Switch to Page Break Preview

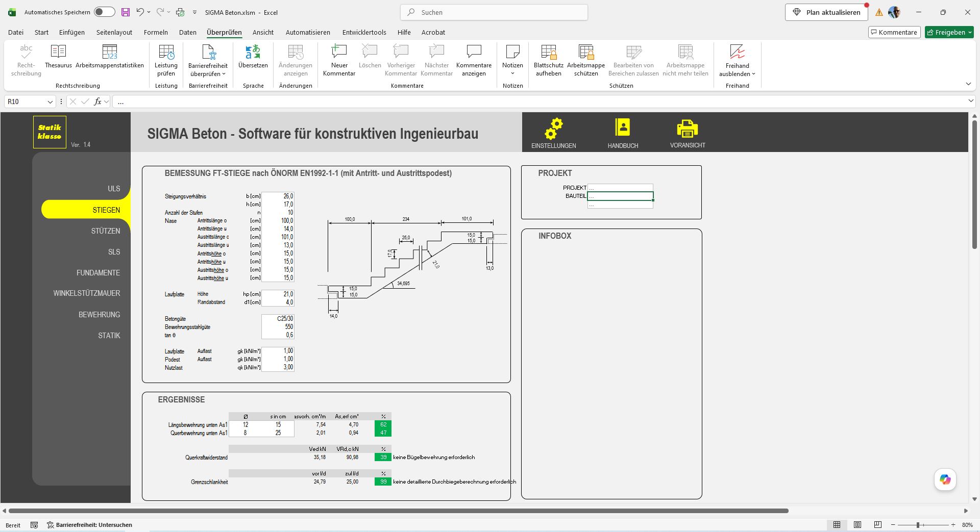click(x=878, y=525)
